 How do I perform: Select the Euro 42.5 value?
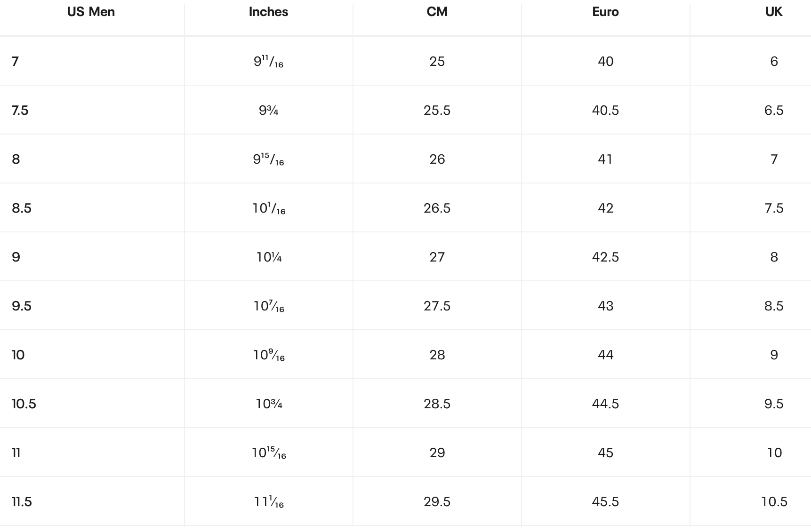pyautogui.click(x=605, y=257)
